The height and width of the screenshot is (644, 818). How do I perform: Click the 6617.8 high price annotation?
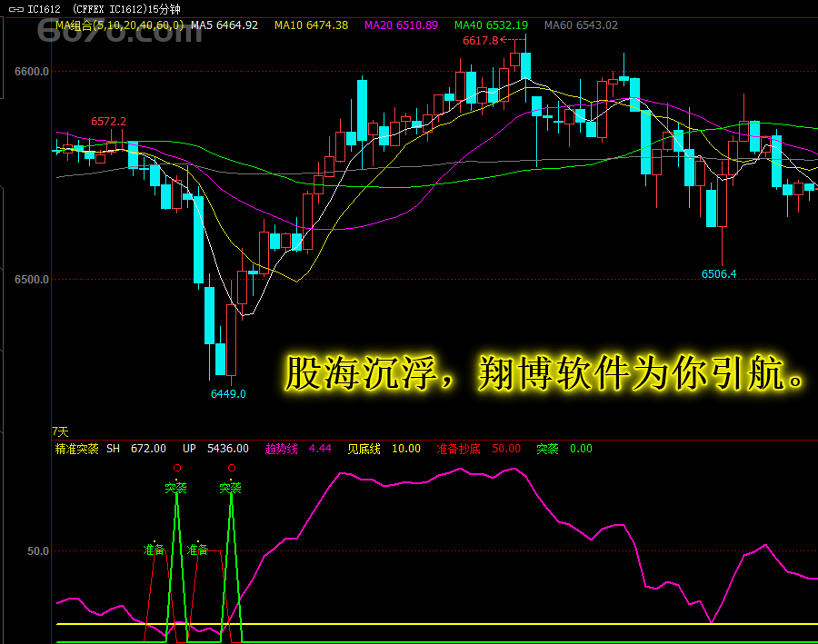click(481, 41)
